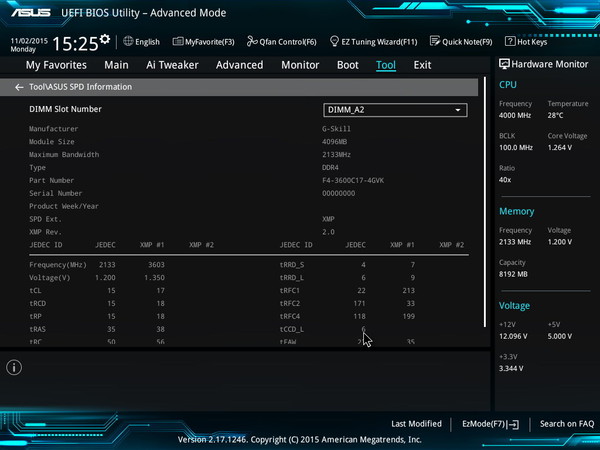Select the DIMM_A2 combo box
This screenshot has width=600, height=450.
pyautogui.click(x=395, y=110)
